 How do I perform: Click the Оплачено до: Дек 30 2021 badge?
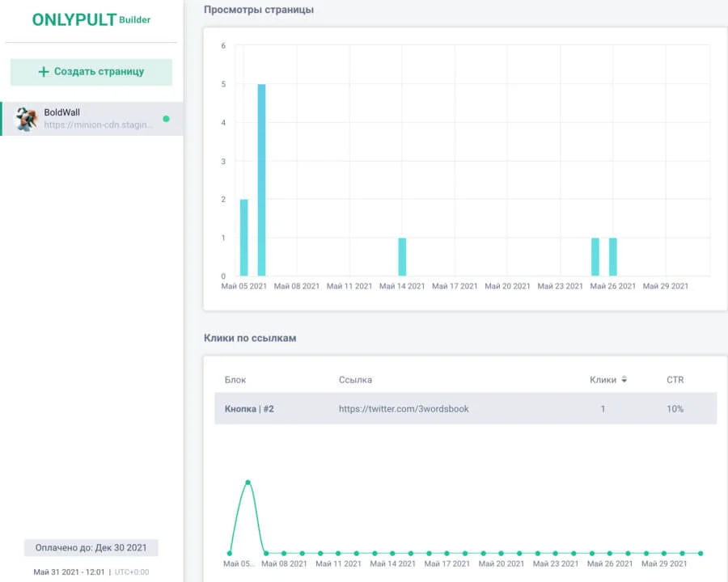click(91, 547)
